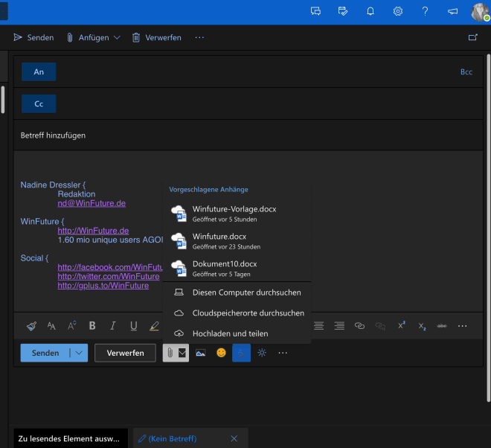Open the send options arrow beside Senden

[78, 353]
